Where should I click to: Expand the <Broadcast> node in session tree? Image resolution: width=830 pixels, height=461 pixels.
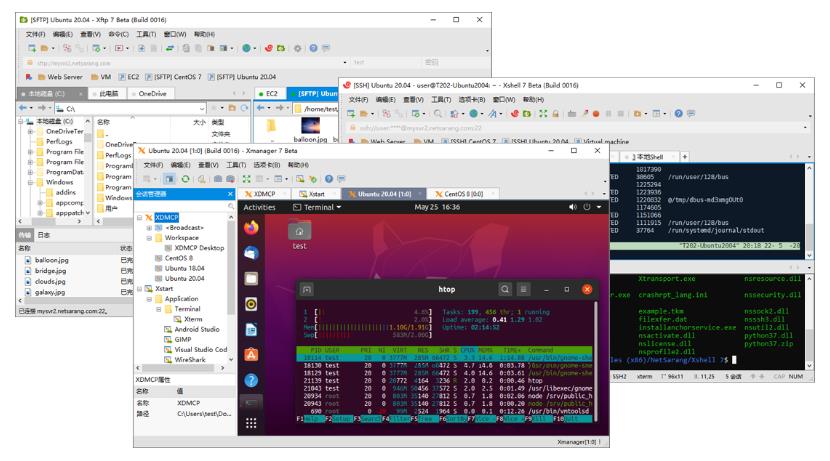pyautogui.click(x=149, y=228)
